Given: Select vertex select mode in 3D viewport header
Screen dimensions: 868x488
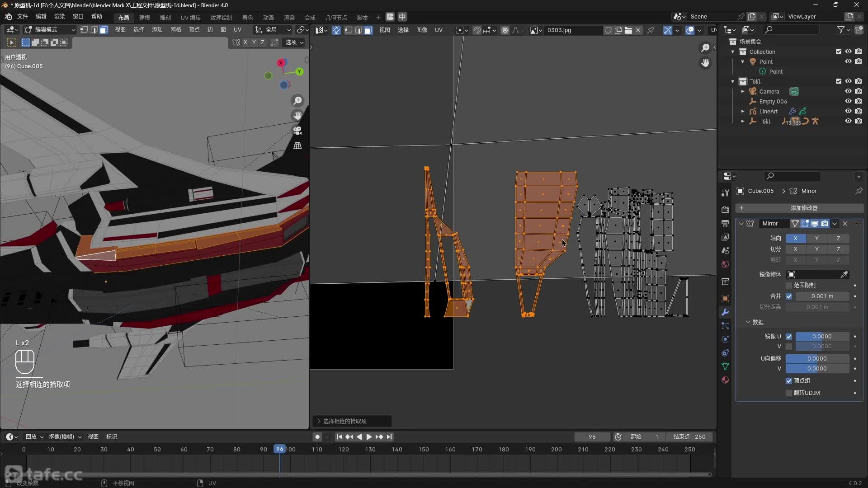Looking at the screenshot, I should (x=84, y=30).
